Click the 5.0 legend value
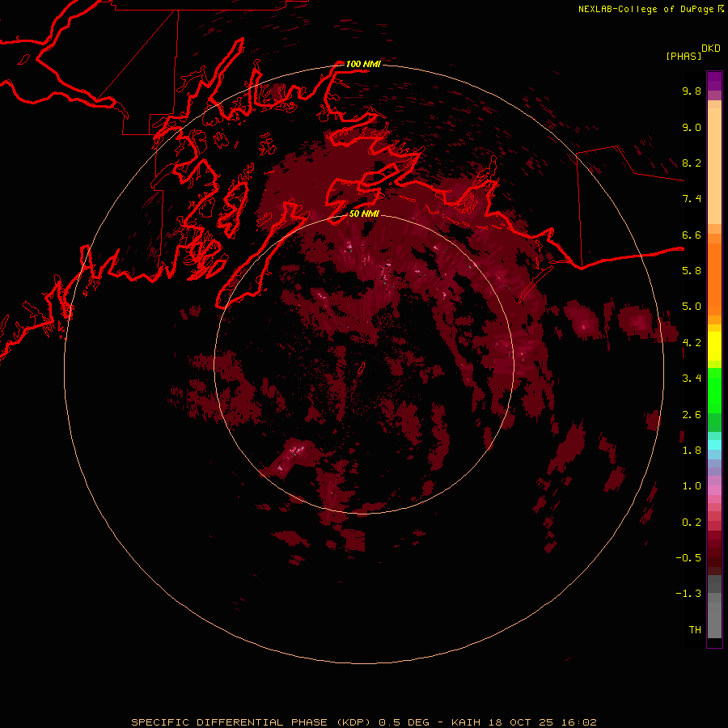728x728 pixels. tap(692, 307)
